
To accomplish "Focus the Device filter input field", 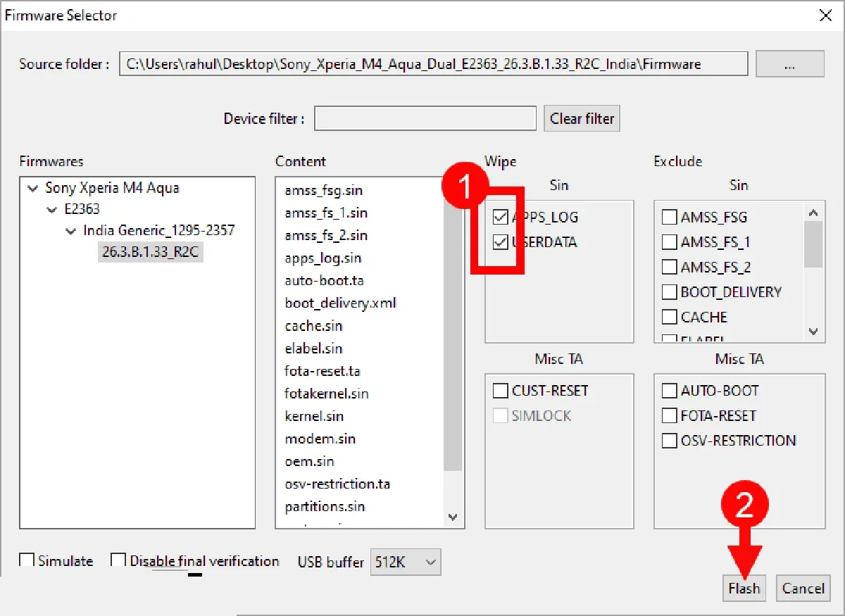I will (425, 118).
